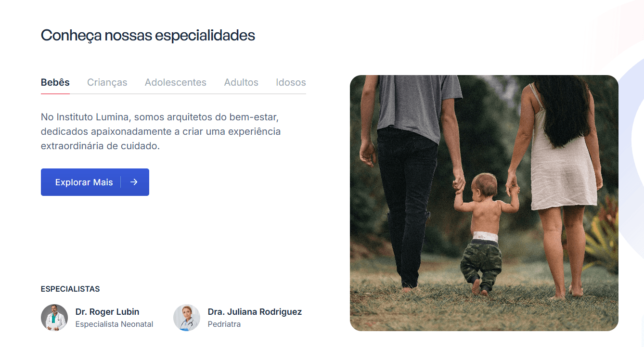This screenshot has width=644, height=347.
Task: Switch to the Crianças tab
Action: 107,82
